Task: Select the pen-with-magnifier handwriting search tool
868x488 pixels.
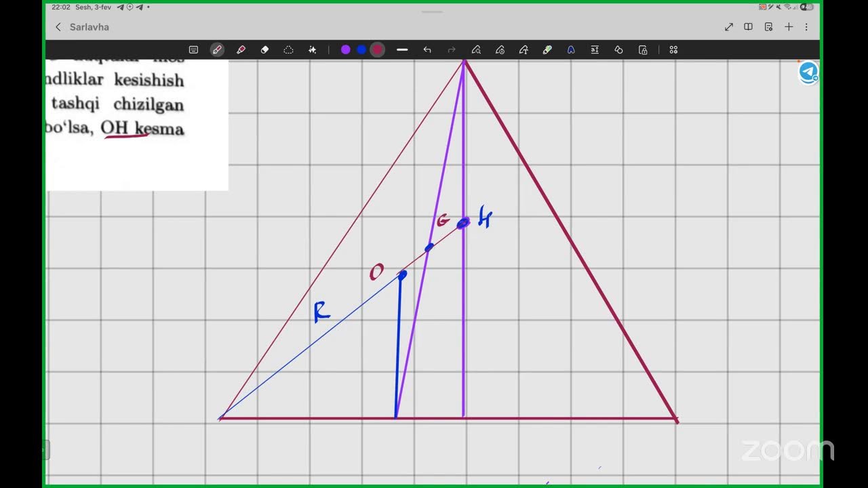Action: pos(476,49)
